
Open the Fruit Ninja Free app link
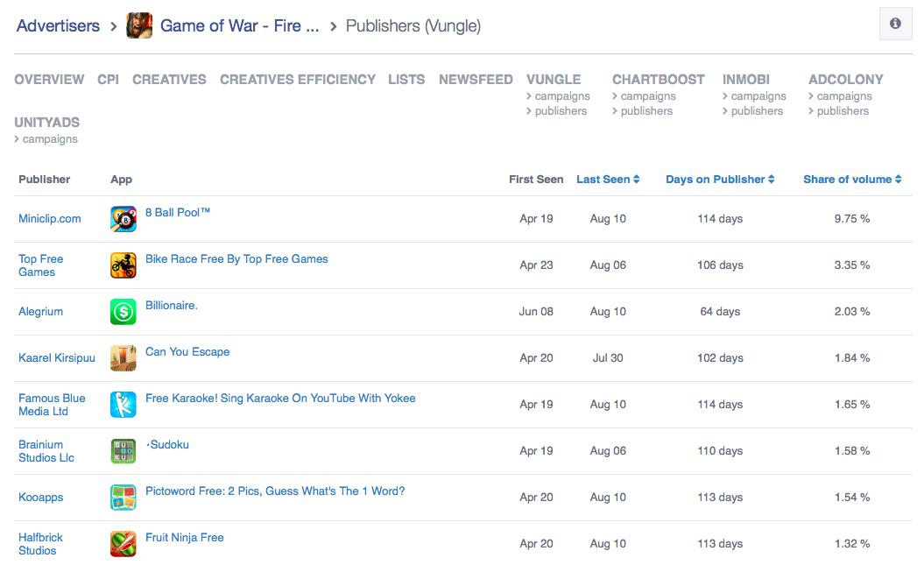pyautogui.click(x=185, y=537)
